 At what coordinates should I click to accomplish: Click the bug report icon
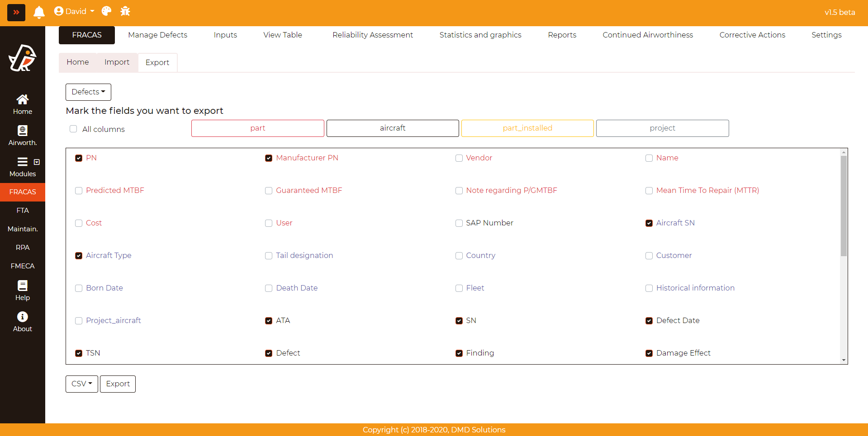[125, 11]
